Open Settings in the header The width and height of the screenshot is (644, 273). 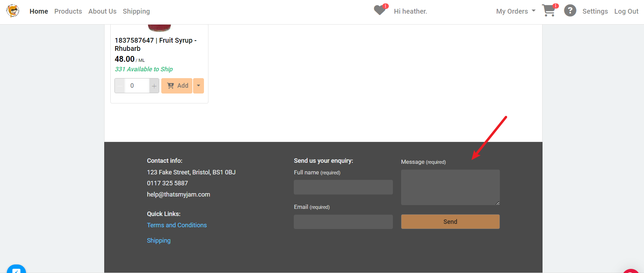[x=595, y=11]
